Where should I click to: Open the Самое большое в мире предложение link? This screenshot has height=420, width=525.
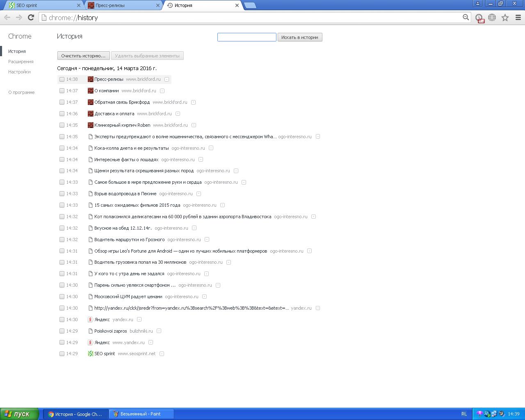(x=148, y=182)
